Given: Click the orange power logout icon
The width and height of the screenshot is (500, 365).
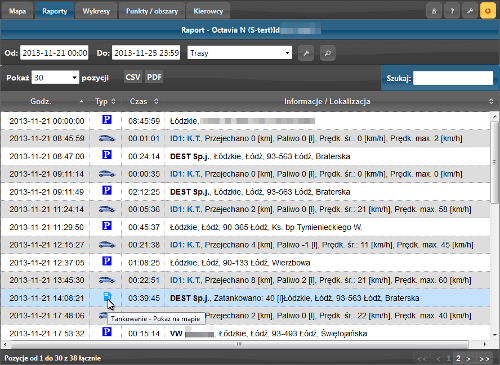Looking at the screenshot, I should pyautogui.click(x=488, y=11).
